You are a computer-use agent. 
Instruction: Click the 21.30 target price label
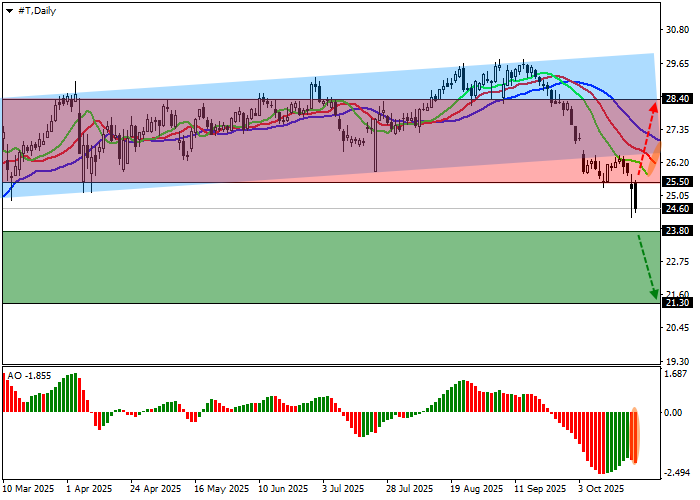[x=677, y=303]
